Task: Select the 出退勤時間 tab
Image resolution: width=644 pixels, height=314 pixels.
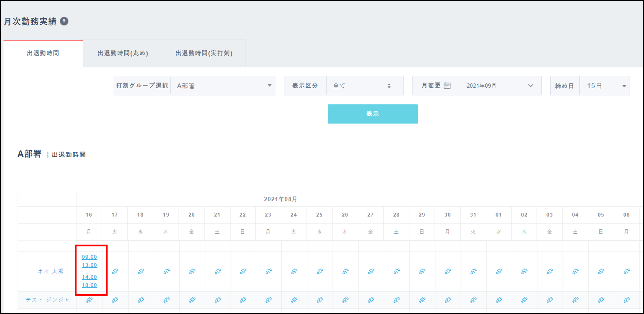Action: coord(43,53)
